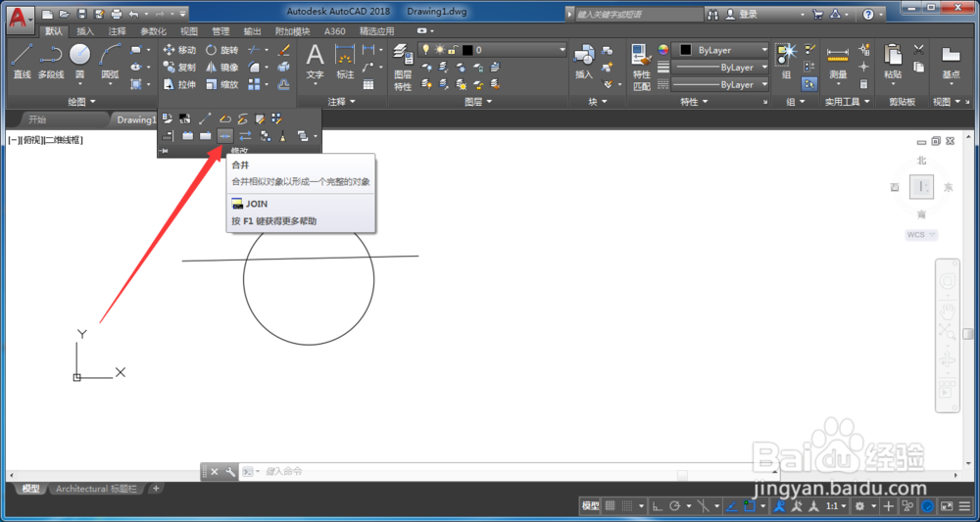Click the Plot printer icon
Image resolution: width=980 pixels, height=522 pixels.
117,13
